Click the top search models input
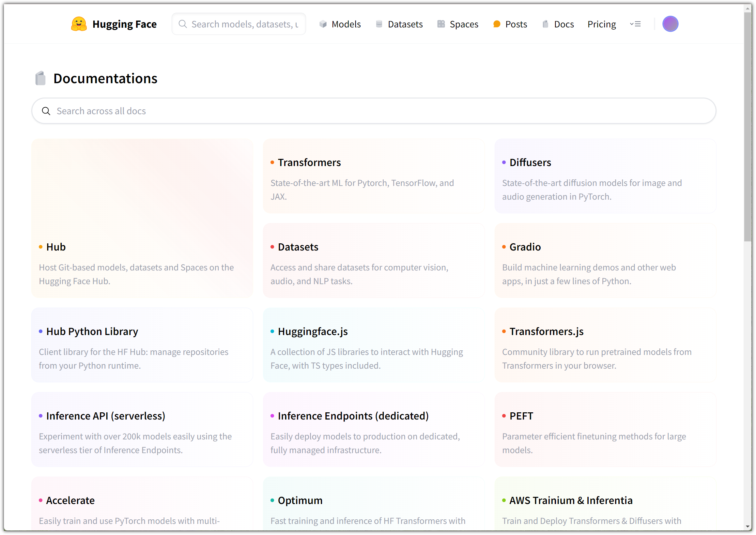756x535 pixels. 244,24
